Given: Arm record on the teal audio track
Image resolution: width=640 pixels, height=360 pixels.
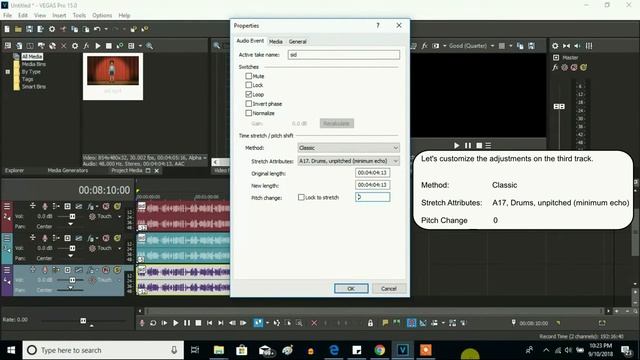Looking at the screenshot, I should [44, 238].
